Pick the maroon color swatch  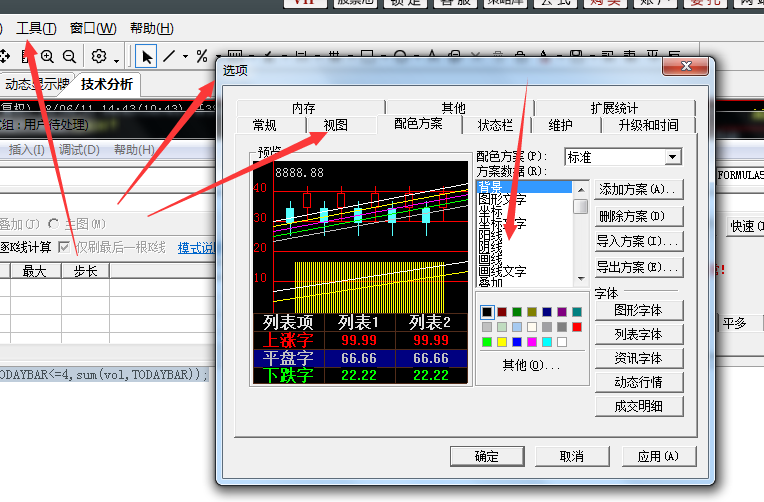coord(502,312)
